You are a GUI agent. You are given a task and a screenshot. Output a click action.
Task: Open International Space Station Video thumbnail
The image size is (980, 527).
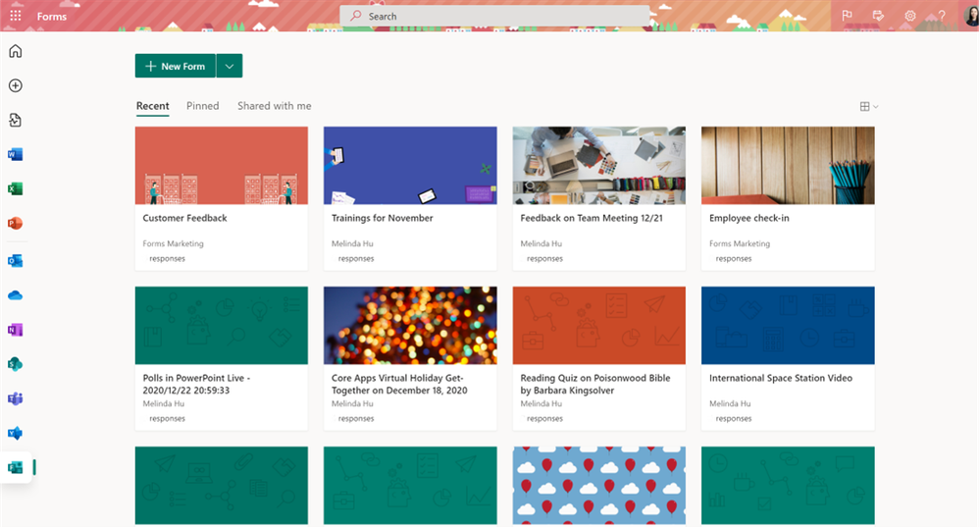coord(788,325)
